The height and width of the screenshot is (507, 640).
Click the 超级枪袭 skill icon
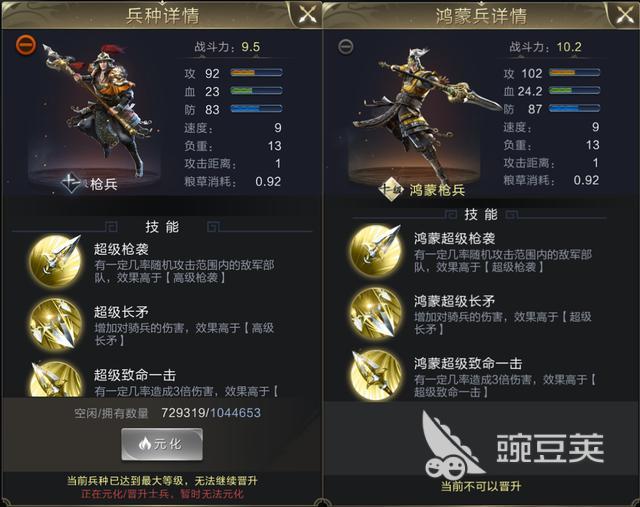(55, 261)
